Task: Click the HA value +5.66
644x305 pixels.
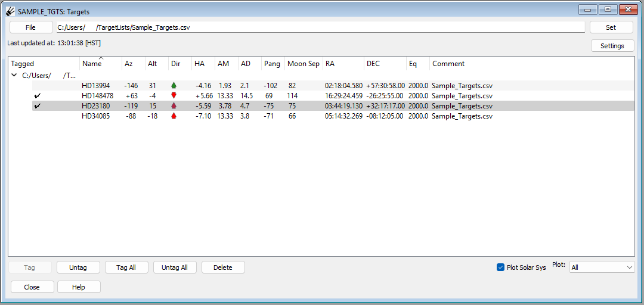Action: tap(203, 96)
